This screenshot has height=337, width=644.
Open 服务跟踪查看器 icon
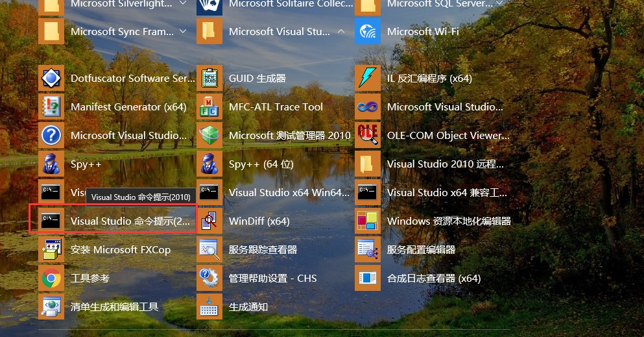(209, 249)
